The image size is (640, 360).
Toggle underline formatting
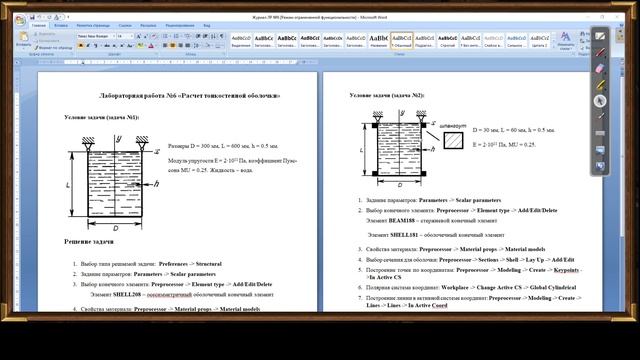tap(96, 45)
